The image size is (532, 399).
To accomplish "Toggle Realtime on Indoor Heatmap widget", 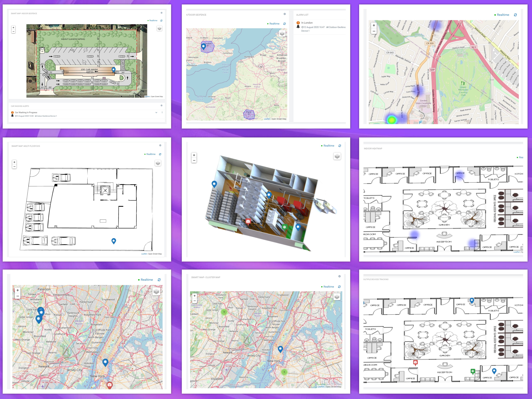I will (520, 157).
